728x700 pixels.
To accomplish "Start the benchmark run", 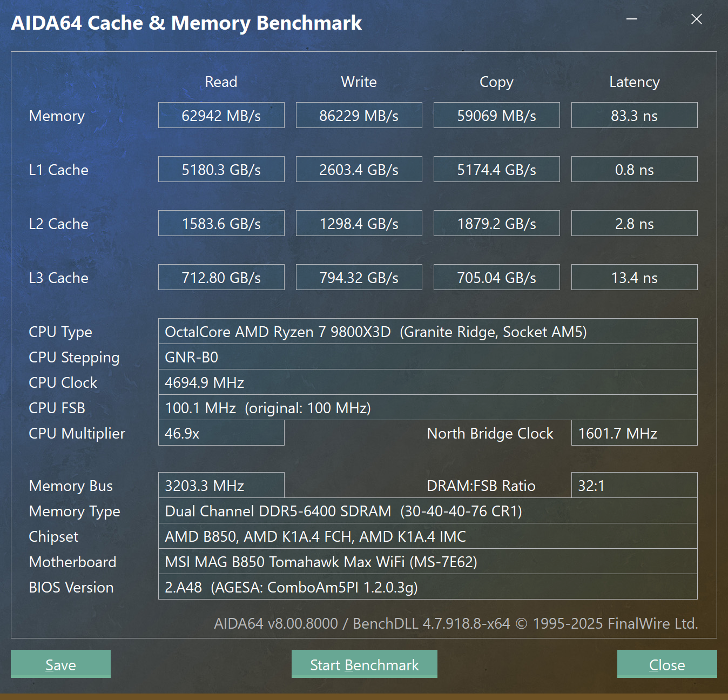I will click(x=365, y=664).
